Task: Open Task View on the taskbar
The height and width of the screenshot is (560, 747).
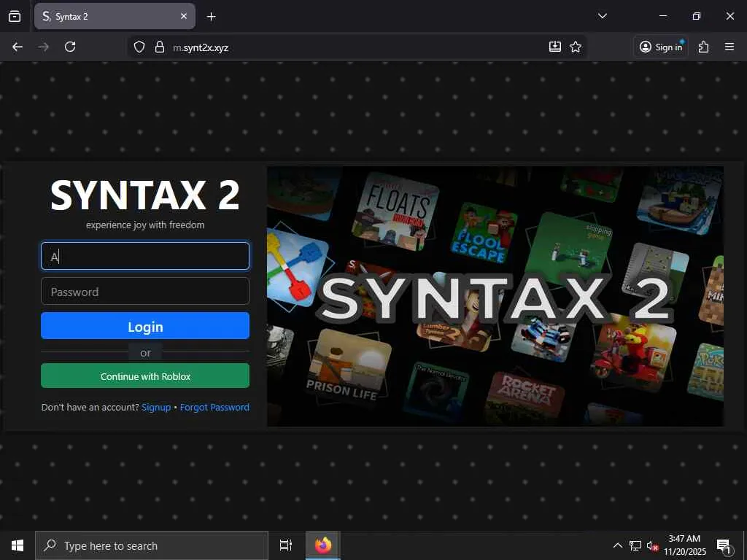Action: pos(286,545)
